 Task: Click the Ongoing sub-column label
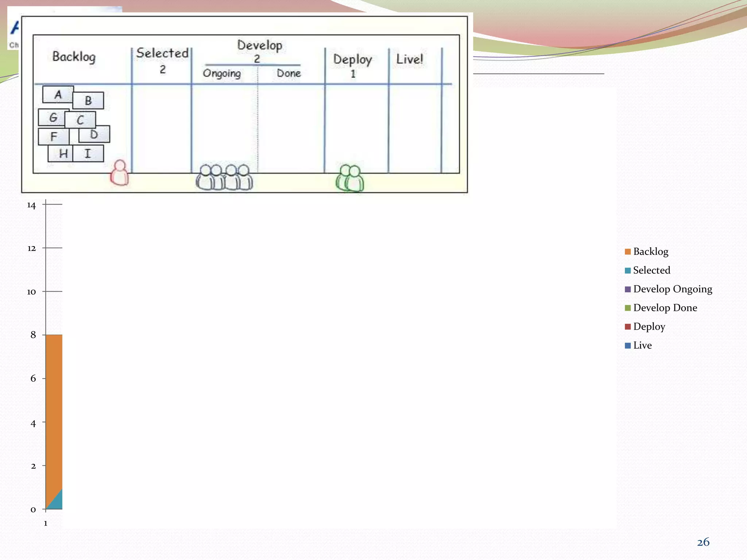(222, 74)
